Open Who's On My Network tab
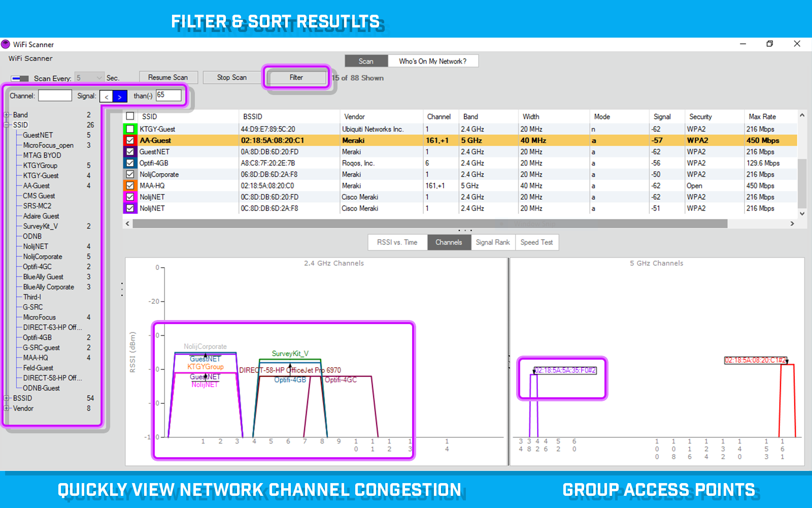The image size is (812, 508). tap(433, 61)
